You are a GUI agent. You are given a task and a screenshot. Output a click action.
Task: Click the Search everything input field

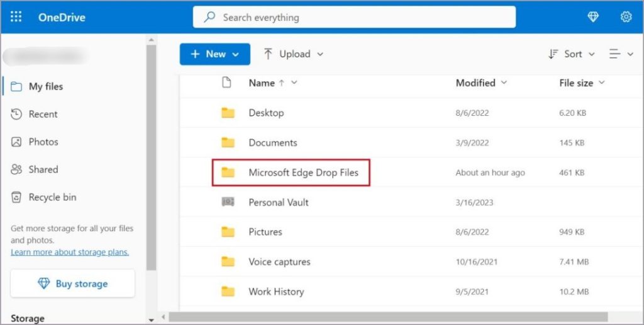point(355,17)
